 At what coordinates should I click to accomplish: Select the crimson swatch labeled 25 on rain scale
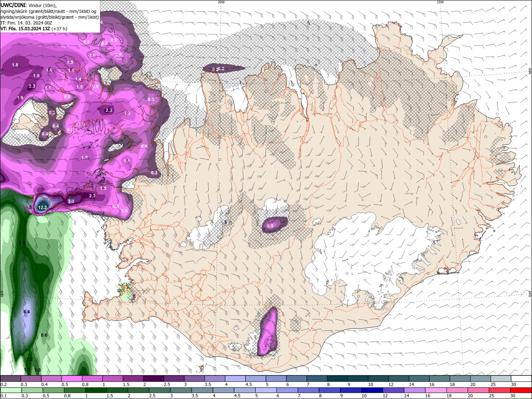499,390
